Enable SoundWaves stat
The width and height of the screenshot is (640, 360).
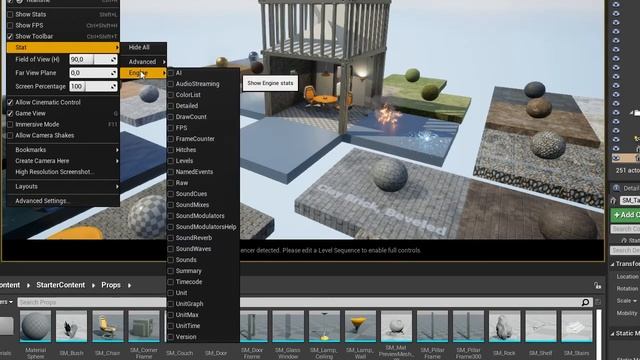click(x=171, y=249)
